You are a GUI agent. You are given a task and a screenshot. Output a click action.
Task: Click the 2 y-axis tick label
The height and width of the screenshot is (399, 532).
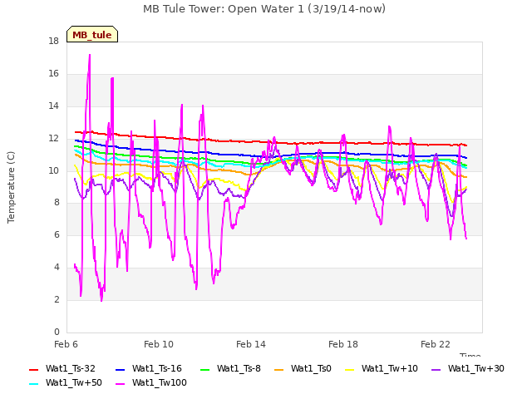57,299
